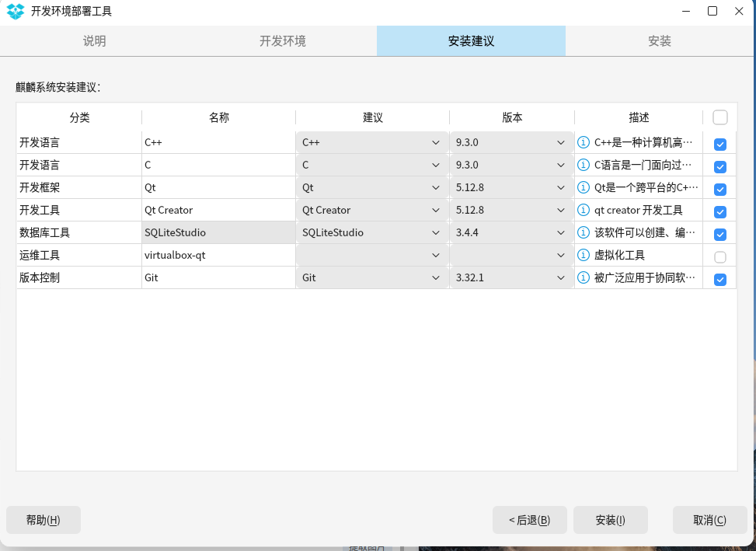
Task: Select the Qt Creator name cell
Action: pyautogui.click(x=218, y=210)
